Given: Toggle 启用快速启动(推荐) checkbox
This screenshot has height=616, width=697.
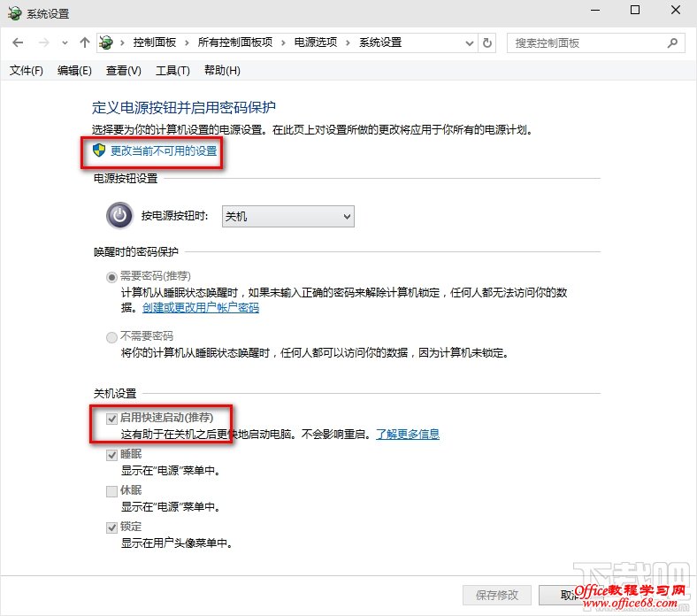Looking at the screenshot, I should [x=111, y=419].
